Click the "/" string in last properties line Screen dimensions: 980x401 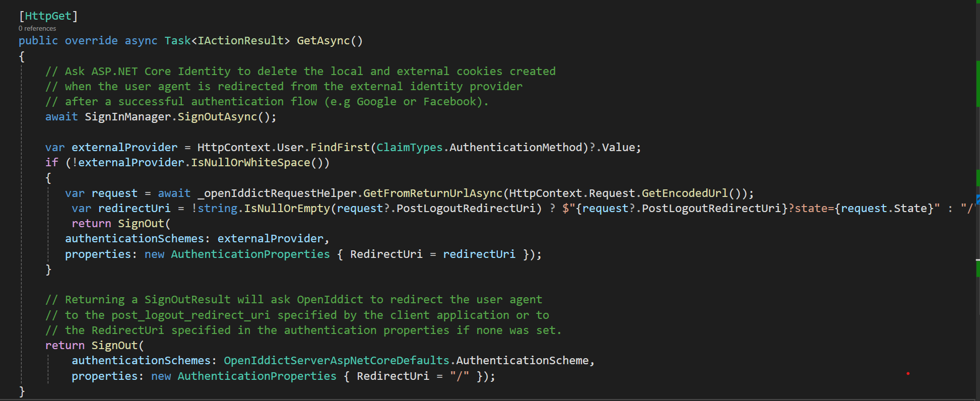[x=459, y=376]
